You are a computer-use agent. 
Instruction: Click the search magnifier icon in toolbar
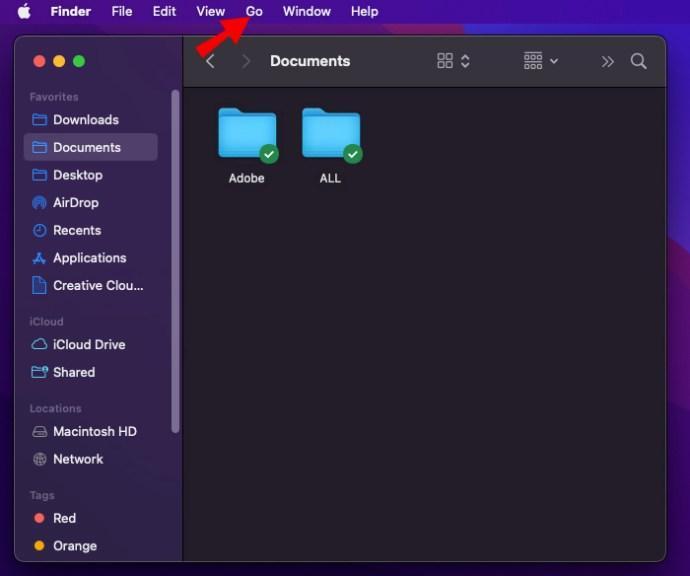pyautogui.click(x=638, y=61)
